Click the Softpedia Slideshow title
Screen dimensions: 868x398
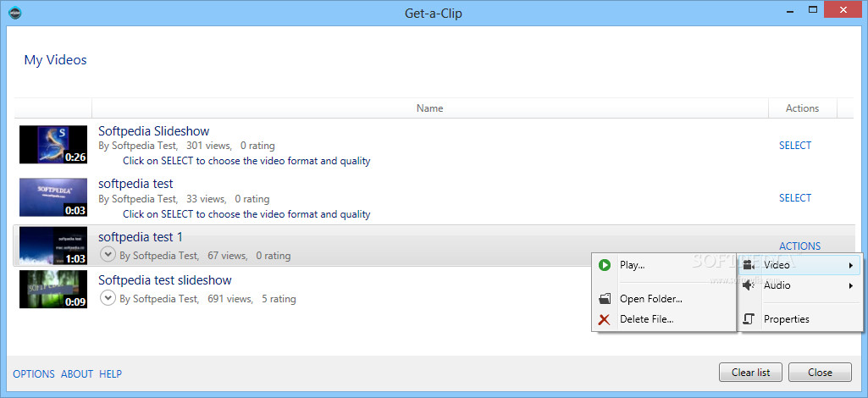154,131
